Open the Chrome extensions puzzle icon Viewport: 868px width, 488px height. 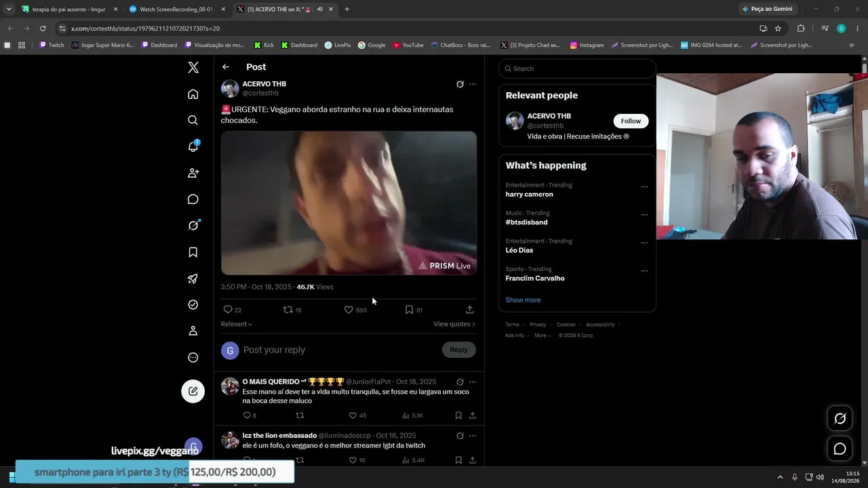(801, 28)
